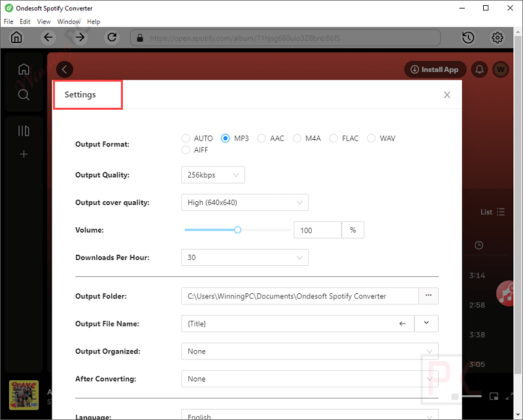Open the Edit menu

tap(25, 22)
